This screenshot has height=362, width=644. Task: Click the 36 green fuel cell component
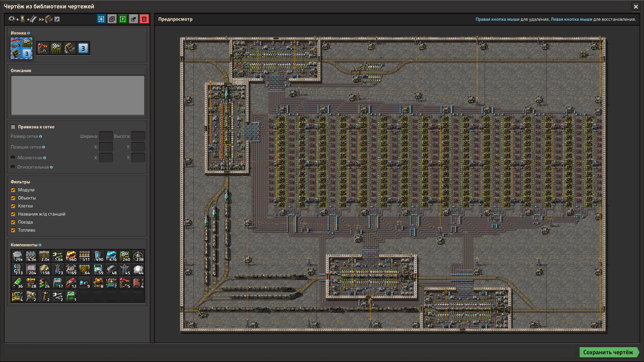pyautogui.click(x=17, y=283)
